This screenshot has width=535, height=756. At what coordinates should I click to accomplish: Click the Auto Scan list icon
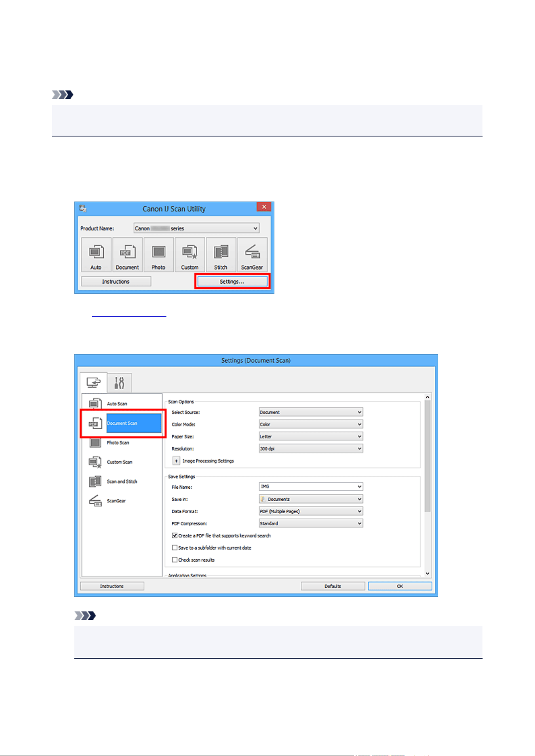[95, 403]
